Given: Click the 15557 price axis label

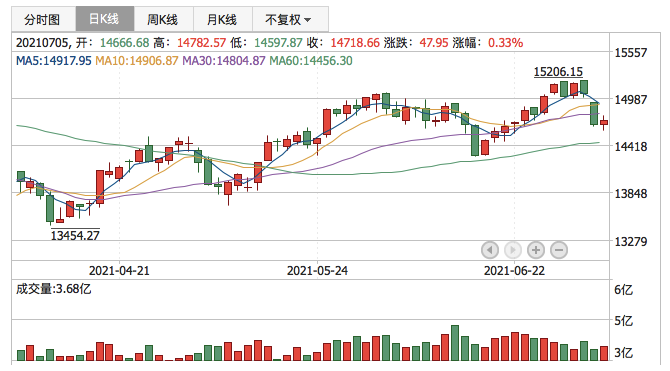Looking at the screenshot, I should (631, 53).
